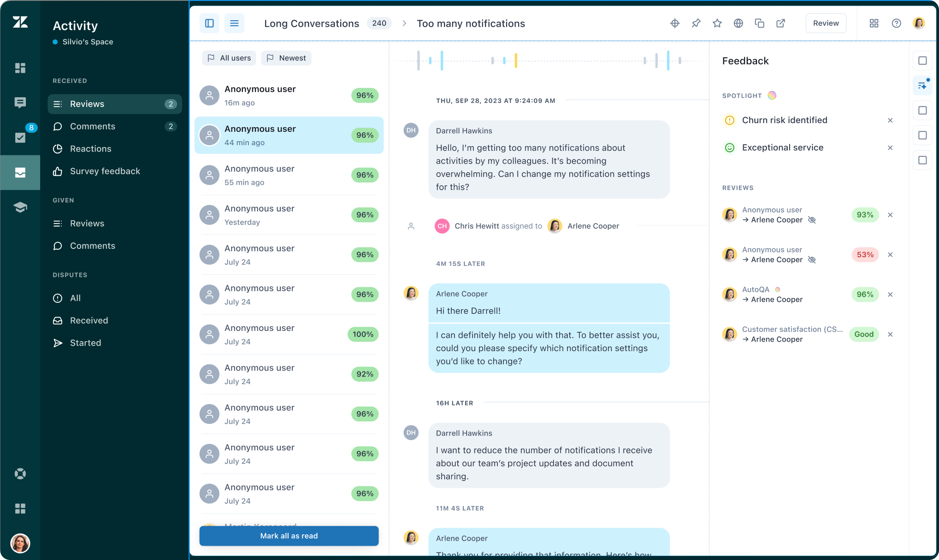Click the globe icon in top toolbar
The width and height of the screenshot is (939, 560).
coord(738,24)
